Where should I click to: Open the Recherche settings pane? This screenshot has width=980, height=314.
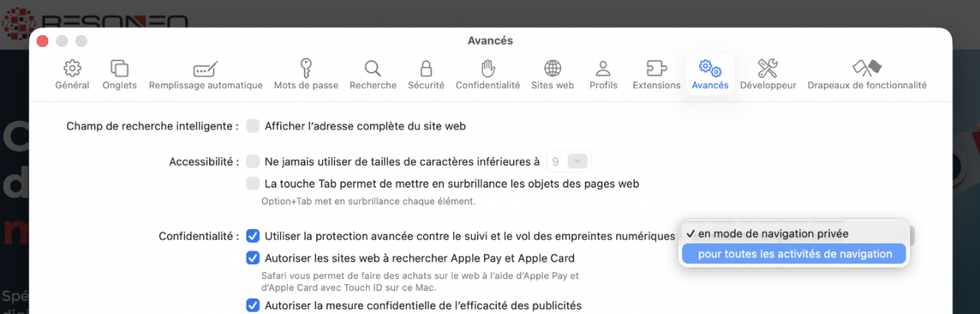pos(373,75)
